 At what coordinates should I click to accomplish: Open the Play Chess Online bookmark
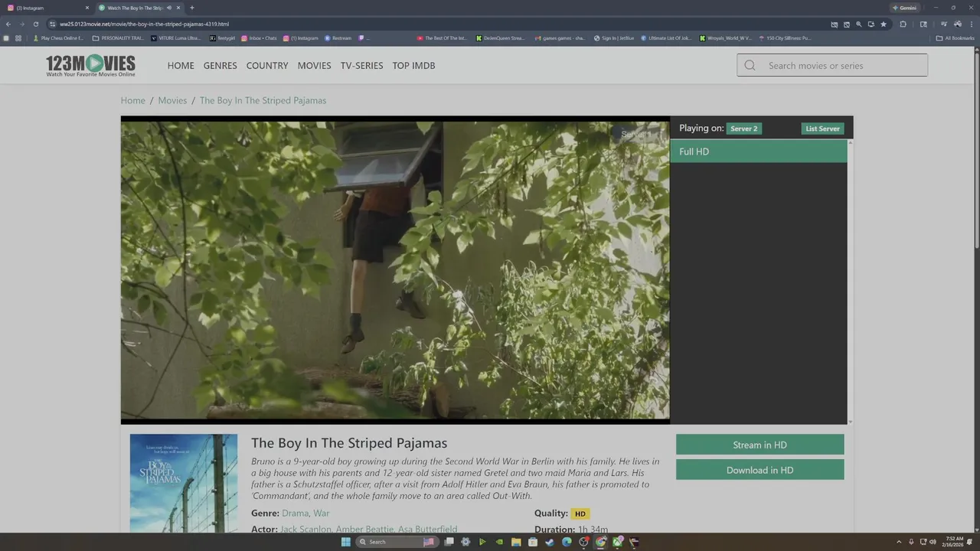click(x=59, y=37)
